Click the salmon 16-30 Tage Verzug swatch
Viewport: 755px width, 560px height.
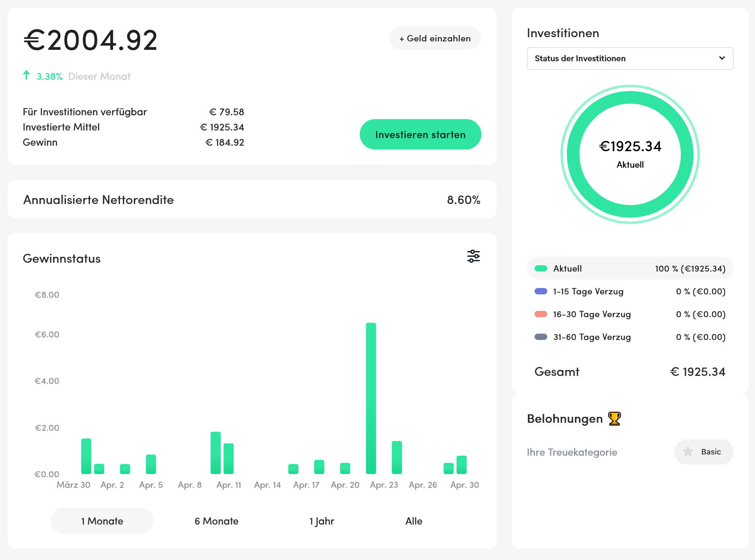pyautogui.click(x=541, y=314)
